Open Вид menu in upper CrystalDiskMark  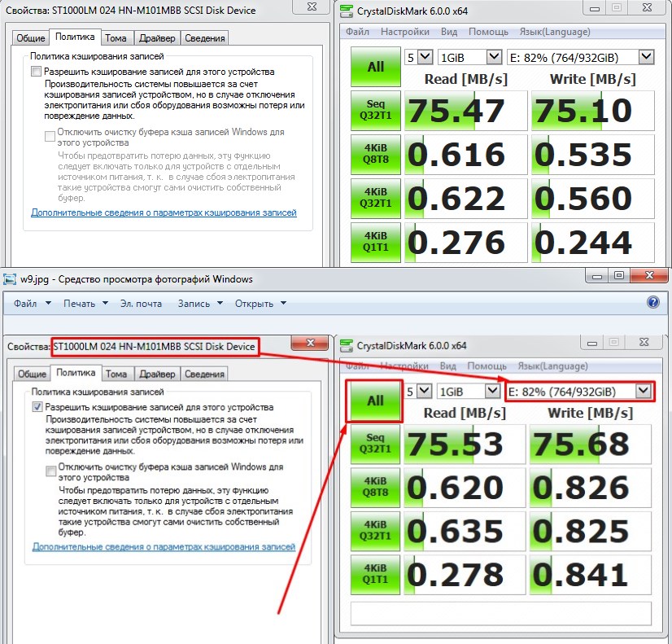pyautogui.click(x=449, y=32)
